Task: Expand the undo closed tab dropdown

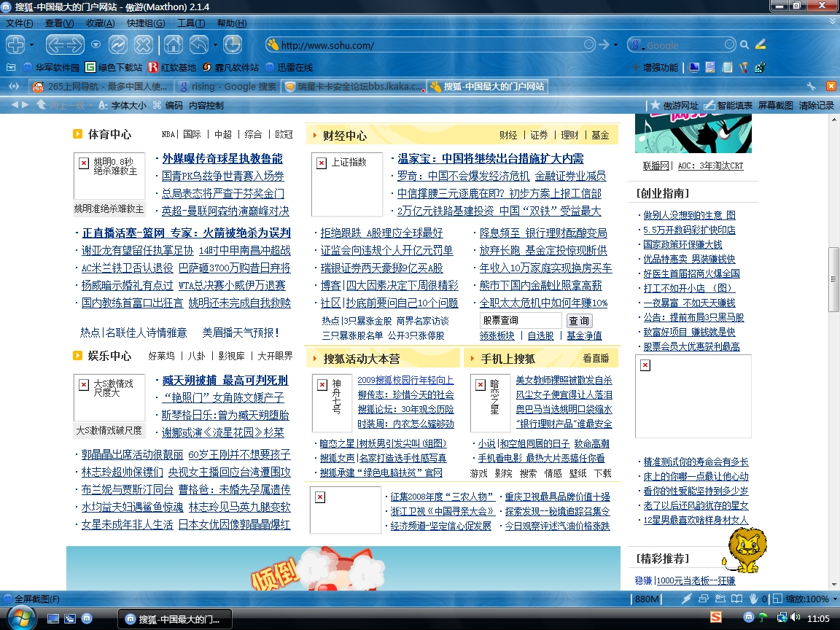Action: [x=215, y=45]
